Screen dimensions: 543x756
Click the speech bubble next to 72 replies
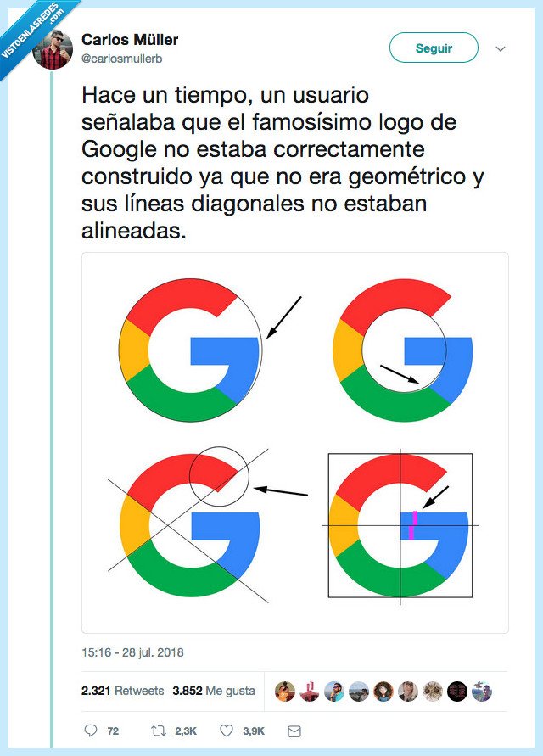tap(91, 731)
